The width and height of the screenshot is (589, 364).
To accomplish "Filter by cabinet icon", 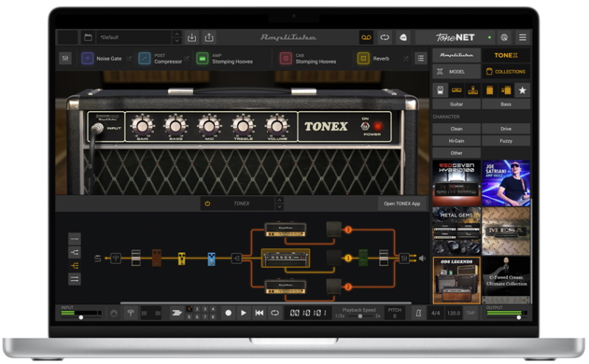I will (x=490, y=90).
